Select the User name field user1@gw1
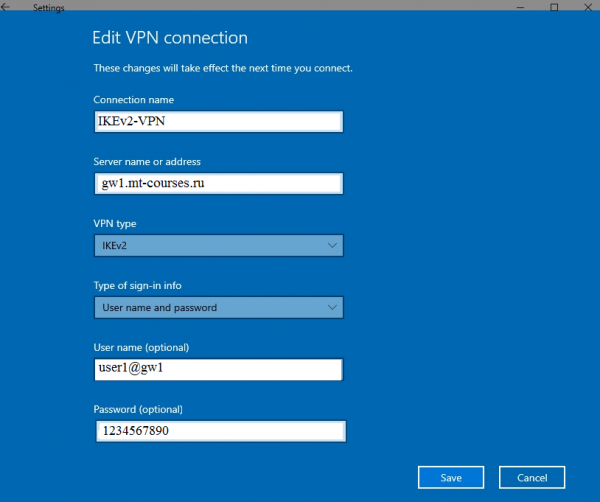600x502 pixels. pos(218,369)
